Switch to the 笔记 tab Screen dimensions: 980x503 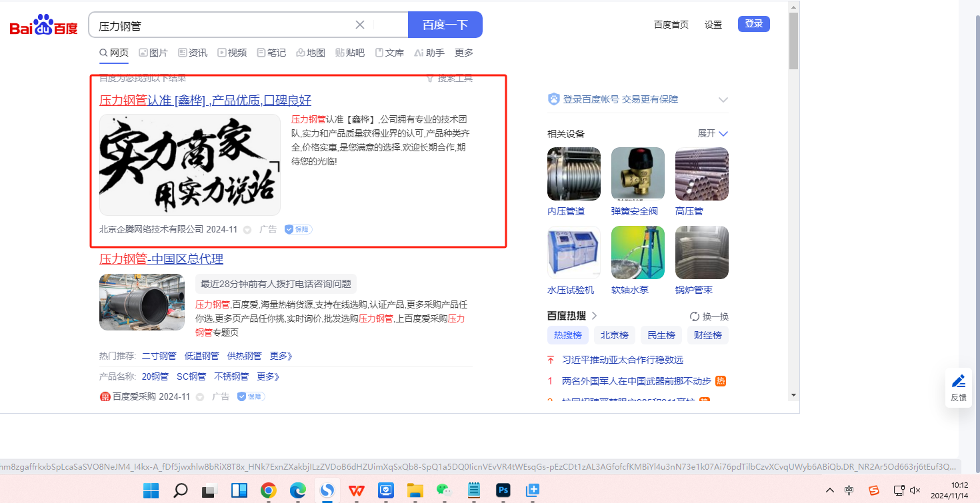click(271, 53)
